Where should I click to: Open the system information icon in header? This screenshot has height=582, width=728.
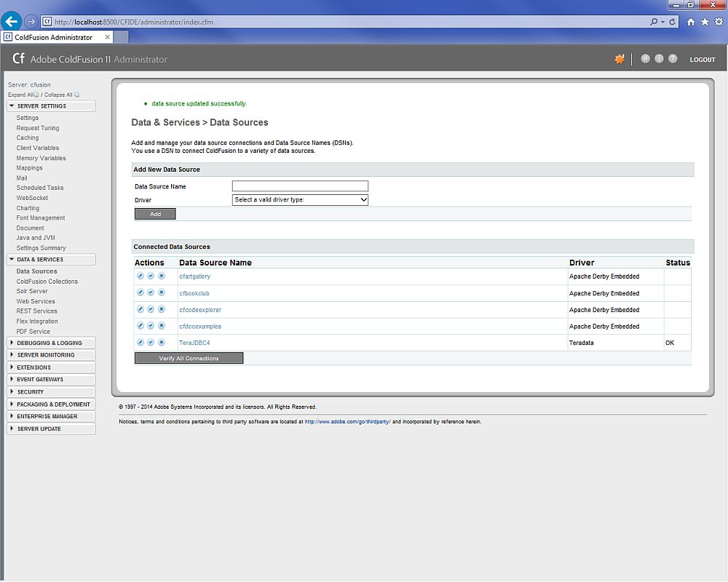coord(659,58)
